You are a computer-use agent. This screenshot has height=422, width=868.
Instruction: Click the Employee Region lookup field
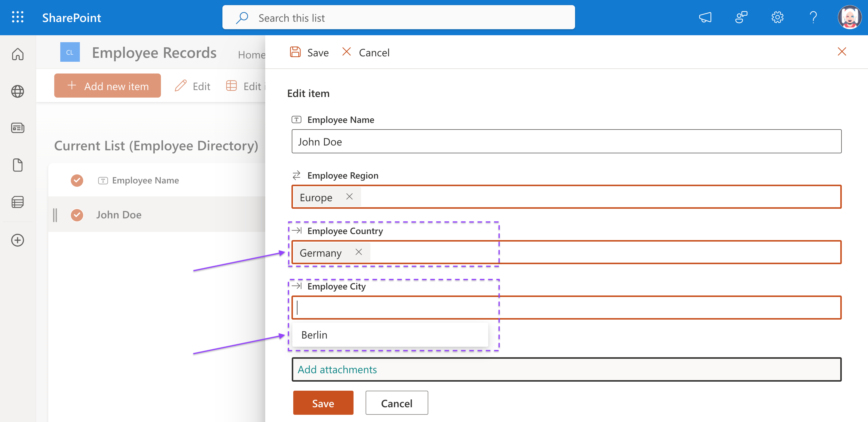coord(566,197)
